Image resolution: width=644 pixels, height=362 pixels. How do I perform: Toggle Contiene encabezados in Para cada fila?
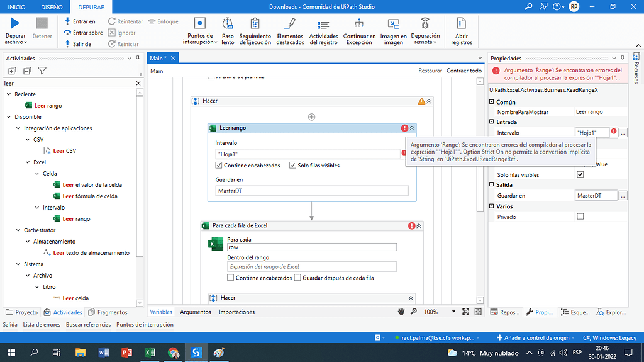(x=230, y=278)
